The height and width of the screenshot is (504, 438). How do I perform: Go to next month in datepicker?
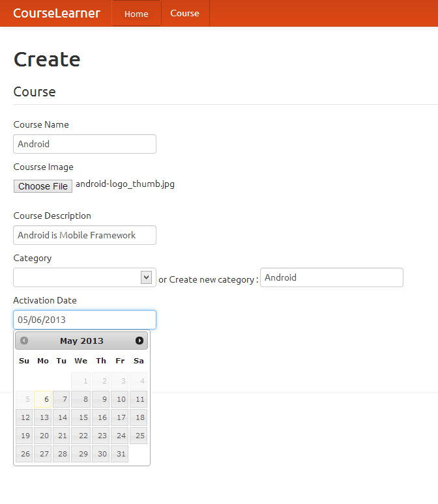tap(139, 341)
